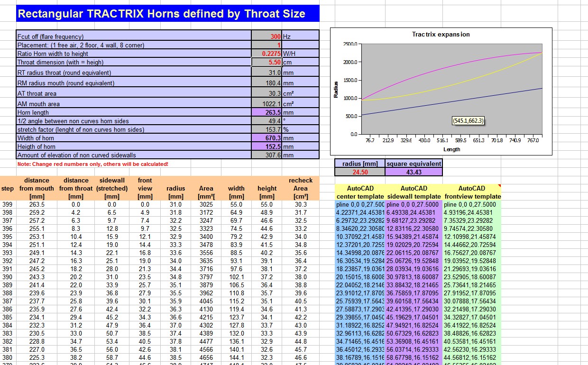Click the 'step' column header
The height and width of the screenshot is (365, 588).
[8, 188]
